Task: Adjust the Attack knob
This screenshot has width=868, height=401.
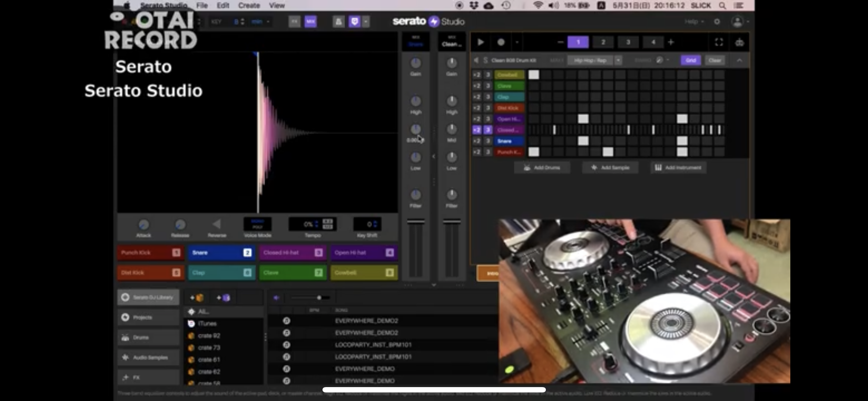Action: 143,225
